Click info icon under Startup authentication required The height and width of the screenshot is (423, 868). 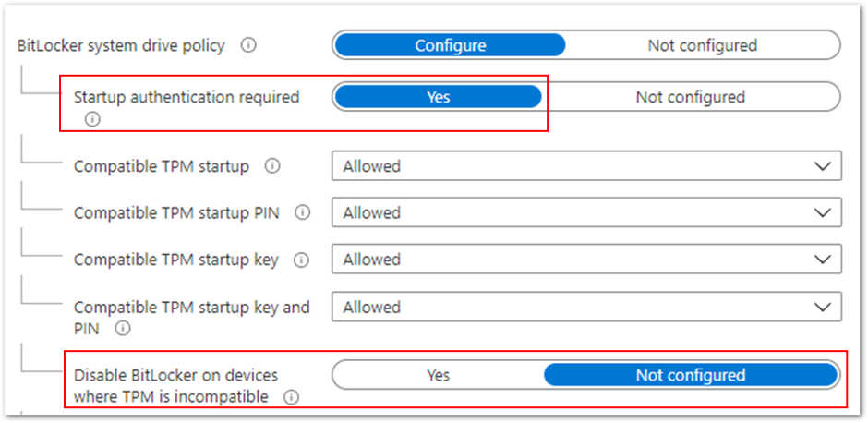pos(91,119)
